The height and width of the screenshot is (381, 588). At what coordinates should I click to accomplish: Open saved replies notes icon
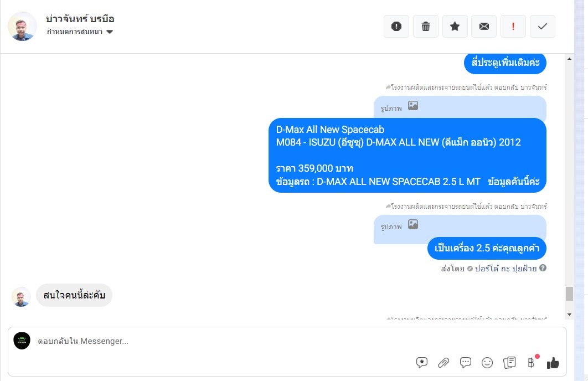509,362
